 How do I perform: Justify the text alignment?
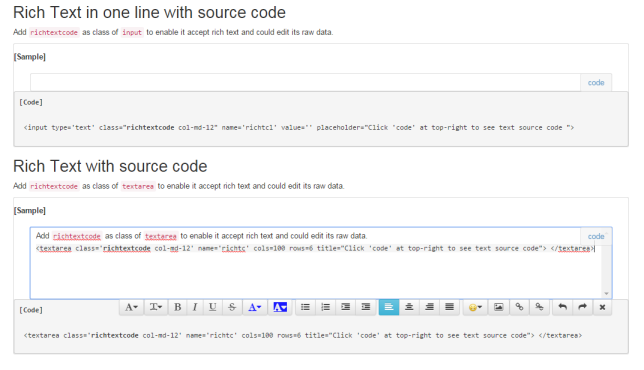click(450, 307)
